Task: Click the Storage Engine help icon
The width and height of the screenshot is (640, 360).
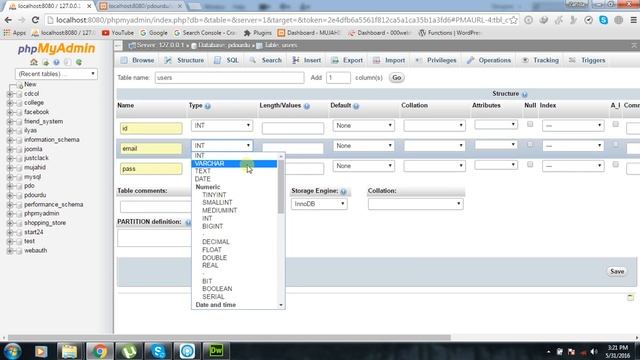Action: click(x=343, y=191)
